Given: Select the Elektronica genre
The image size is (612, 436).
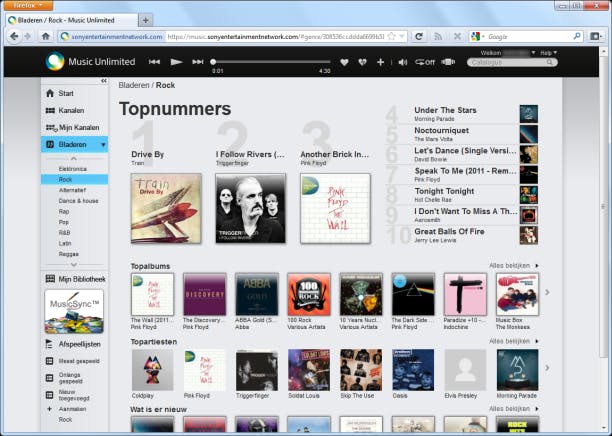Looking at the screenshot, I should [73, 169].
